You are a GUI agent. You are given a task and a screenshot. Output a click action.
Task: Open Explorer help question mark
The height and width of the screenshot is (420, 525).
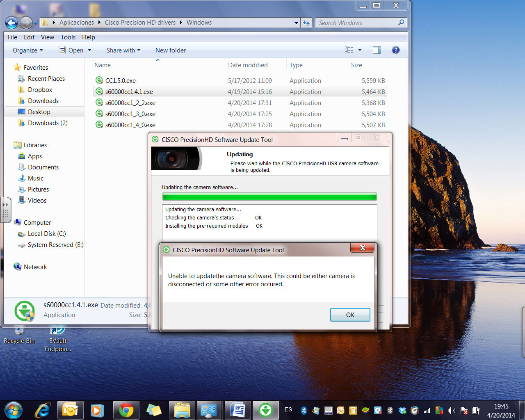(396, 50)
